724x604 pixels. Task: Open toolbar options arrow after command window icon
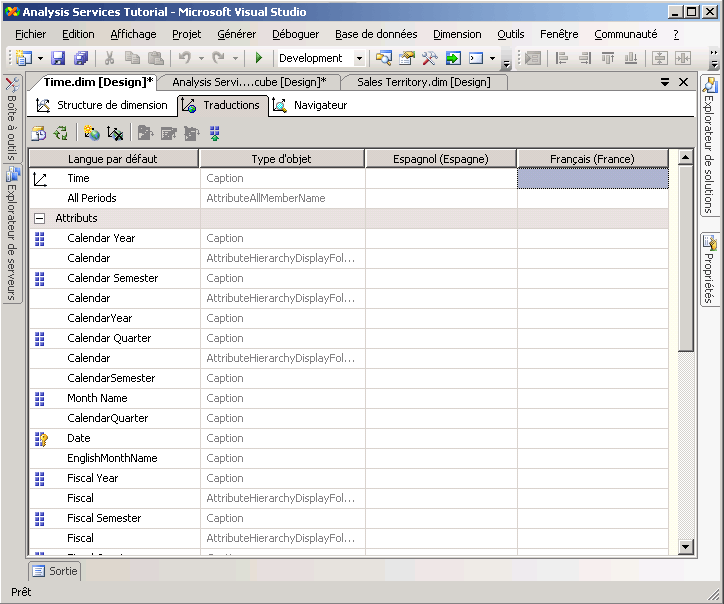[507, 63]
